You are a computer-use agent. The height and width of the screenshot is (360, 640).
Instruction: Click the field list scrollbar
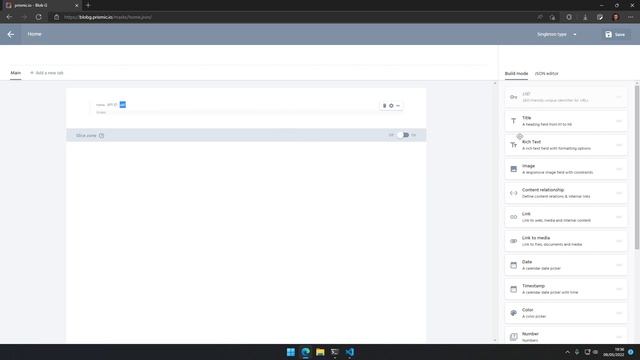[636, 167]
